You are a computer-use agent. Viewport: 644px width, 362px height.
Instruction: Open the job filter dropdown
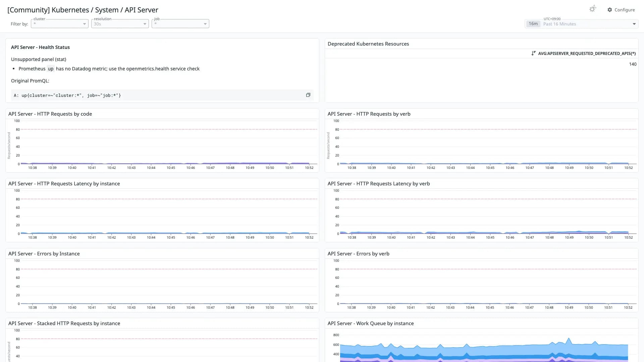[x=180, y=24]
